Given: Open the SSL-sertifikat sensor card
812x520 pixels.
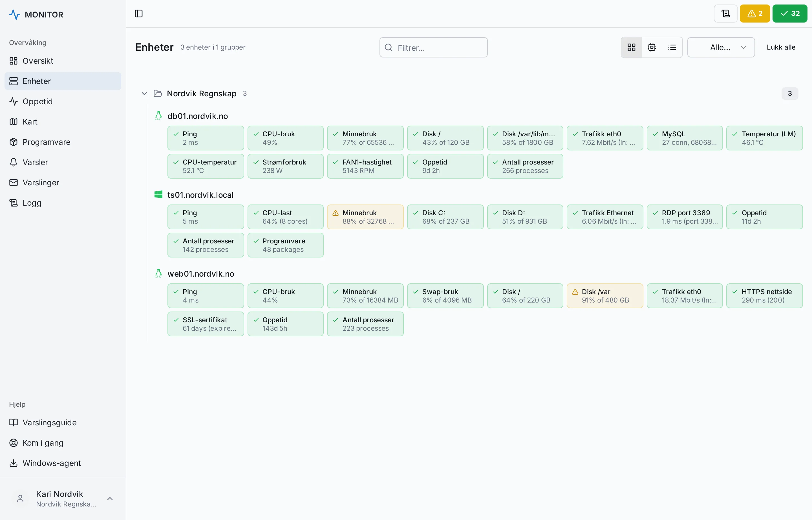Looking at the screenshot, I should click(x=206, y=324).
